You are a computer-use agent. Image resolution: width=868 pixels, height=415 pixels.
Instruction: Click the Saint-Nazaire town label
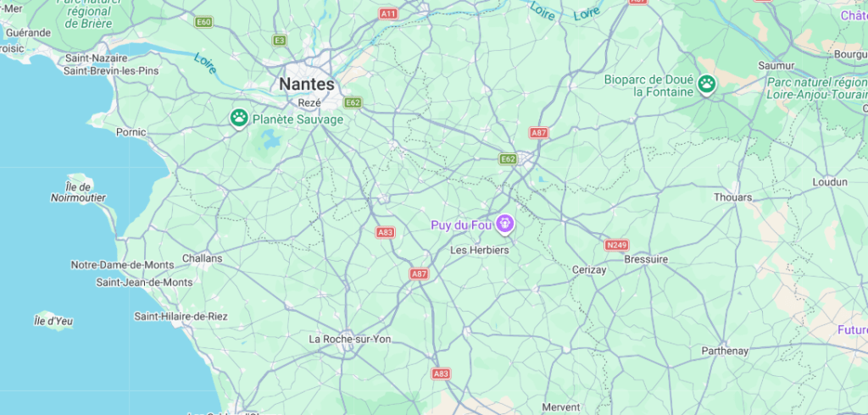coord(88,58)
